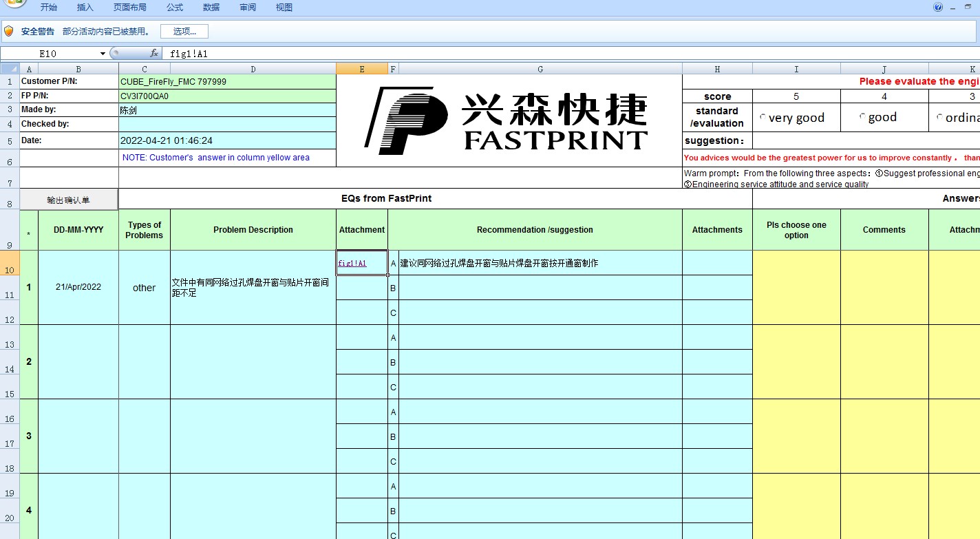Follow the fig1!A1 hyperlink in cell E10

[x=352, y=263]
